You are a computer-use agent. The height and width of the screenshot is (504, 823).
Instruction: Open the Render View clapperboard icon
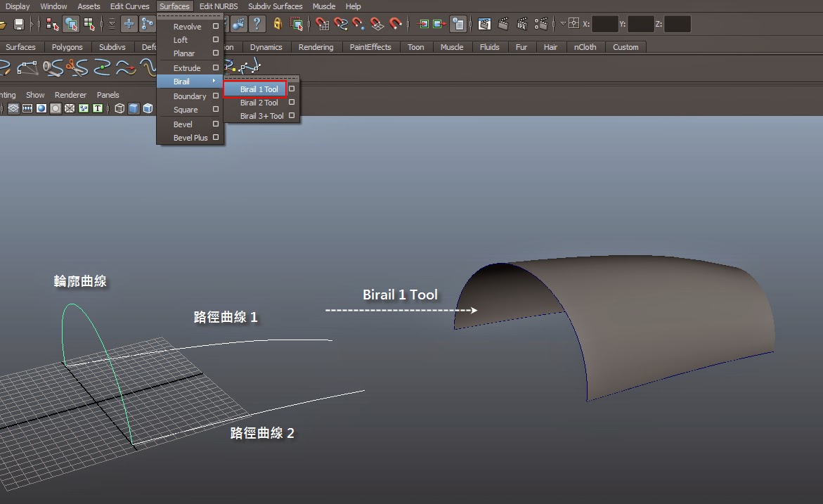click(484, 23)
